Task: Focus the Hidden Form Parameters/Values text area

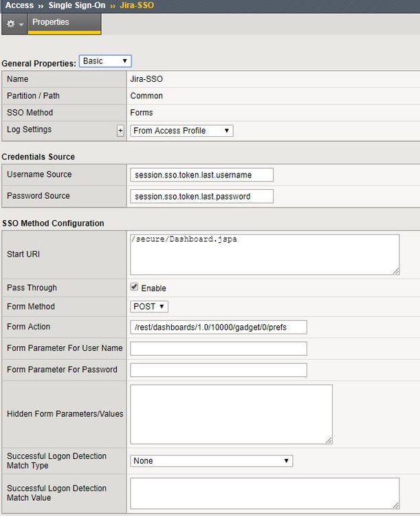Action: coord(231,413)
